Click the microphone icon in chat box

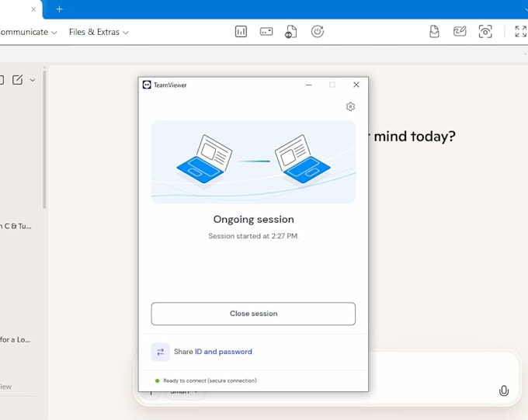coord(504,390)
